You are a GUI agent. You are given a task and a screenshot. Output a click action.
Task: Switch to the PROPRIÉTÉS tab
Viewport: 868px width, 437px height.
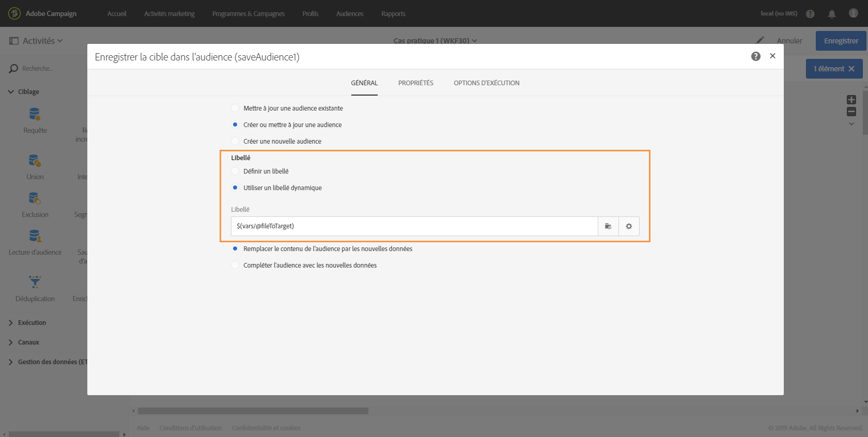pyautogui.click(x=416, y=83)
